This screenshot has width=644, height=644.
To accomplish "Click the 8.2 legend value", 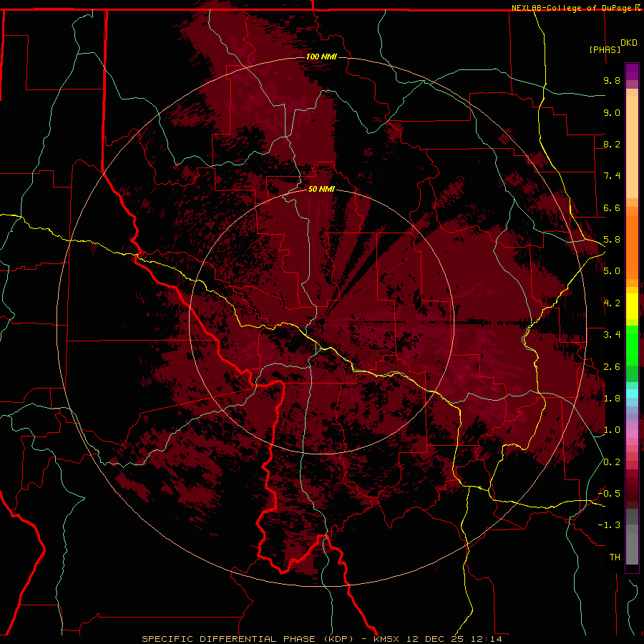I will [x=612, y=144].
